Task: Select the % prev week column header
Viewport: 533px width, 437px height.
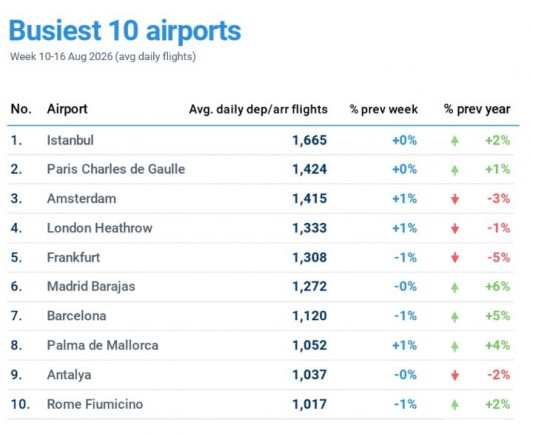Action: 383,109
